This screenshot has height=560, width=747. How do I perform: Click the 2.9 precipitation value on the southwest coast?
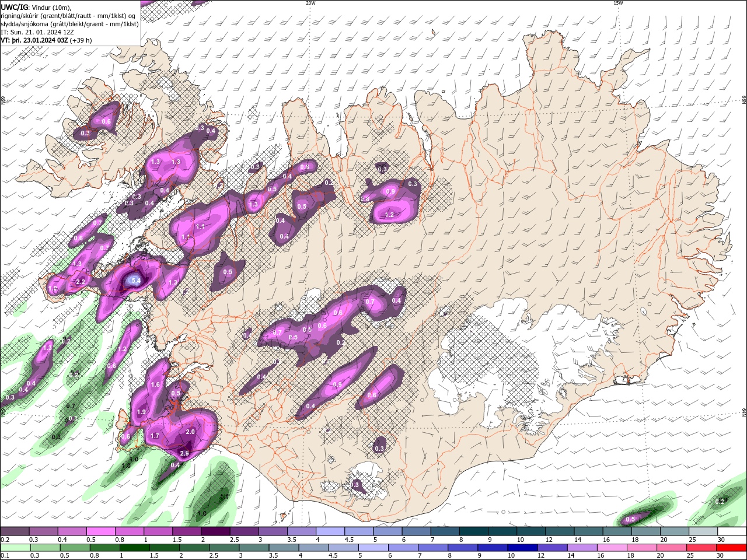click(x=184, y=453)
